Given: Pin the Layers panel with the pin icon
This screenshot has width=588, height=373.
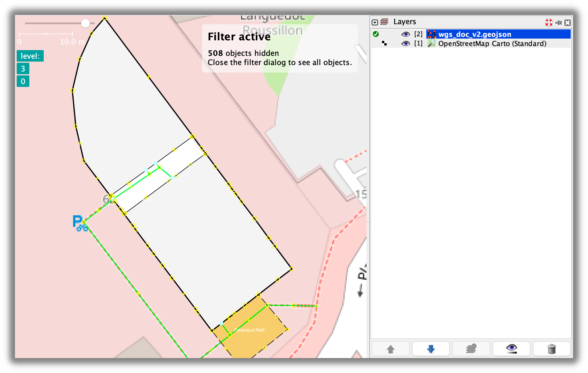Looking at the screenshot, I should pyautogui.click(x=558, y=22).
